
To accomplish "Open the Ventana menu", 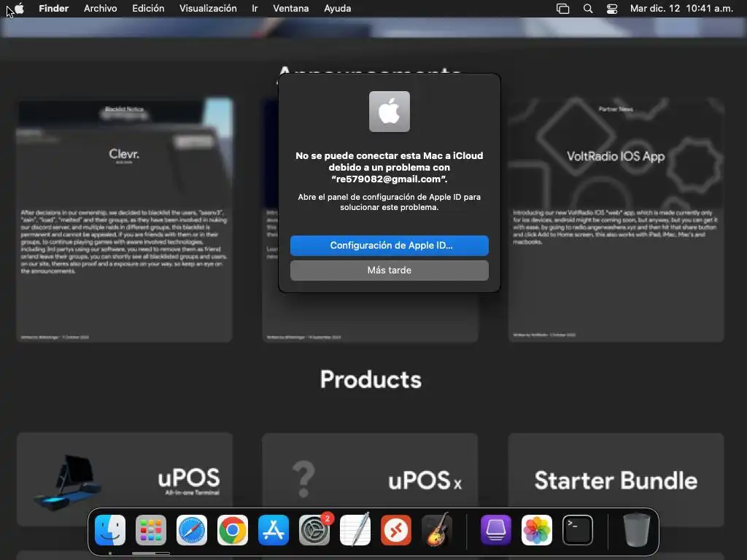I will tap(290, 9).
